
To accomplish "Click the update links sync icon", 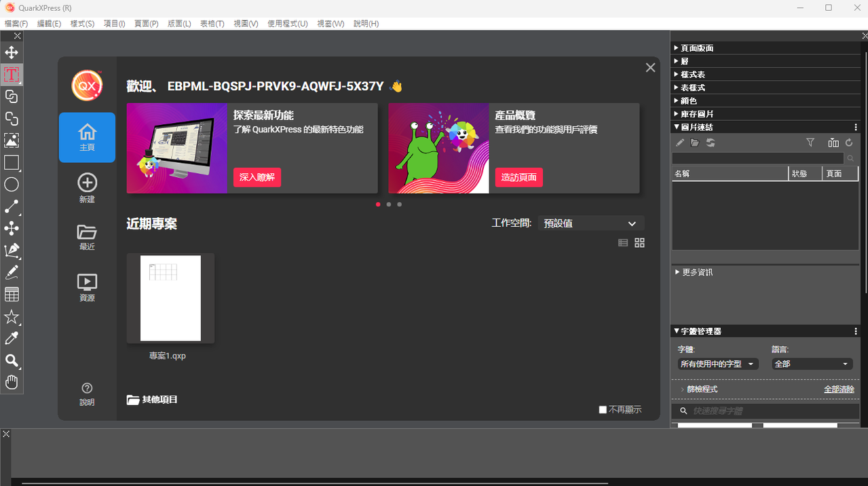I will pyautogui.click(x=711, y=143).
